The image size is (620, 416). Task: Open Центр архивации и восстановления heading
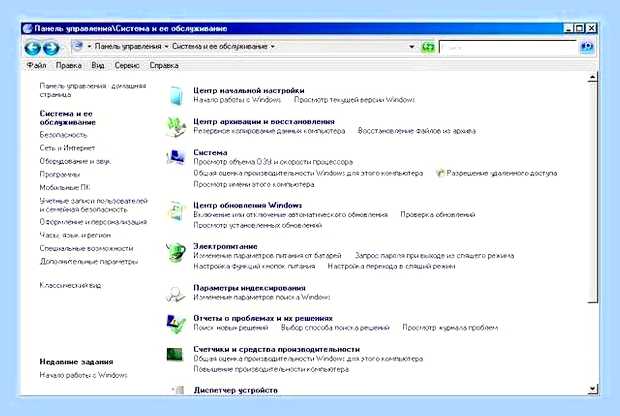(264, 121)
